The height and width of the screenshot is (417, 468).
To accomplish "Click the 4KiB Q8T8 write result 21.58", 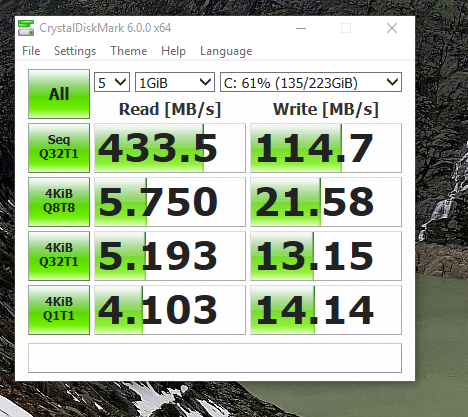I will pos(326,202).
